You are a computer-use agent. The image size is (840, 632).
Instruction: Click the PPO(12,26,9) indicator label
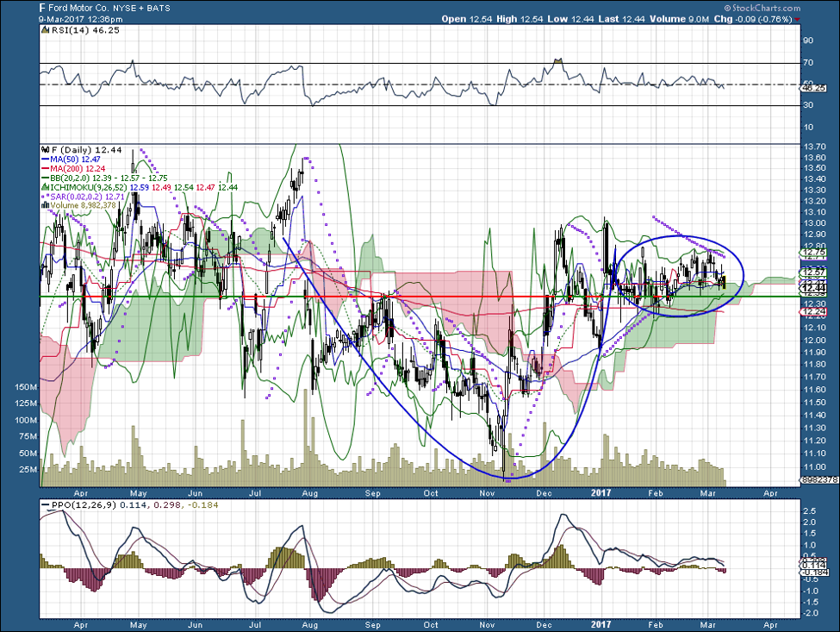point(84,505)
